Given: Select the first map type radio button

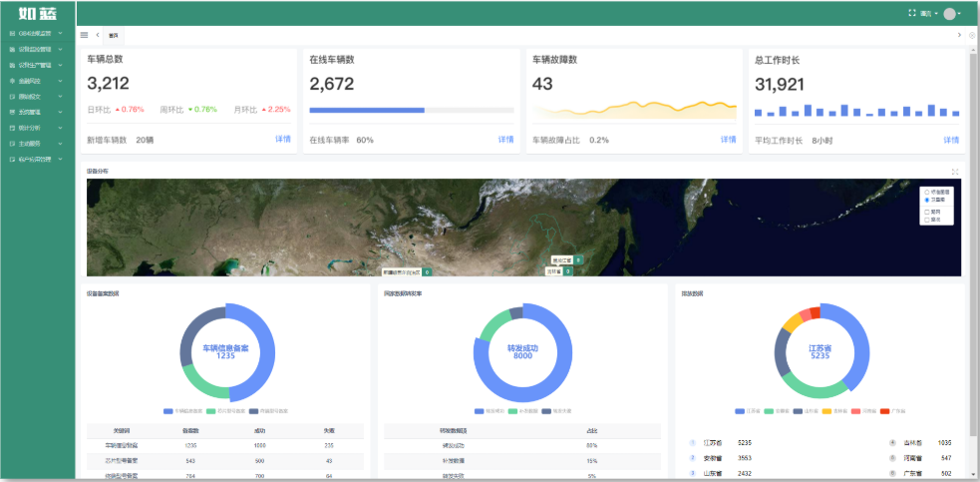Looking at the screenshot, I should pyautogui.click(x=927, y=192).
